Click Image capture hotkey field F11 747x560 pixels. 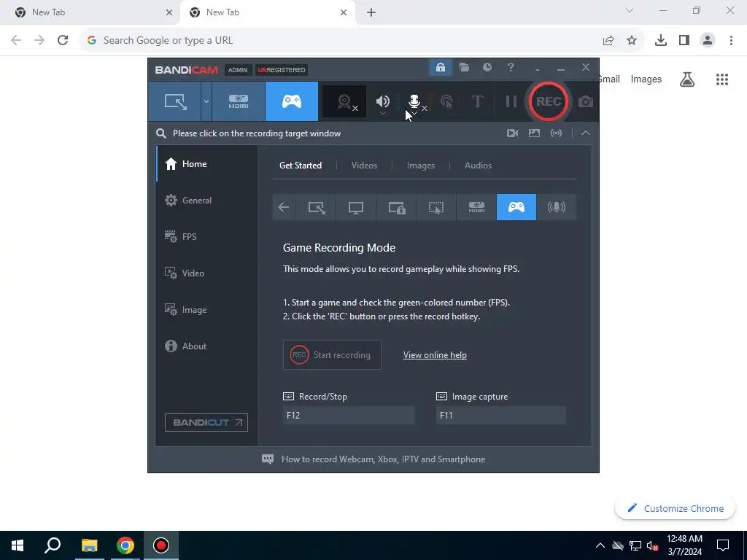pos(500,415)
